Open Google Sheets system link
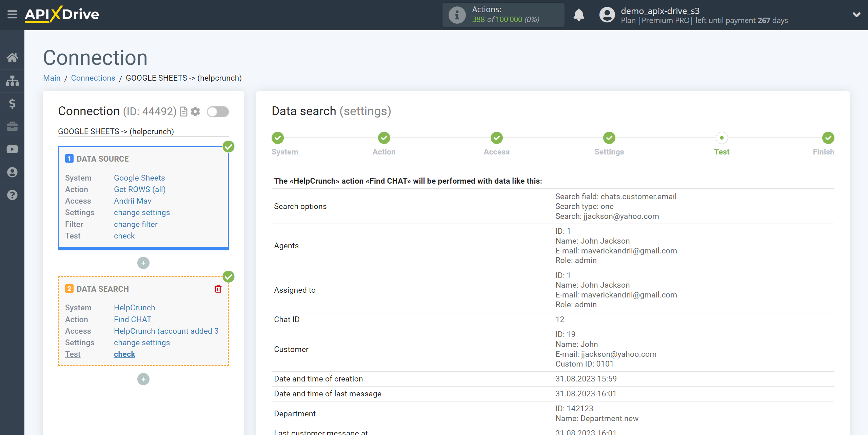The image size is (868, 435). tap(139, 178)
